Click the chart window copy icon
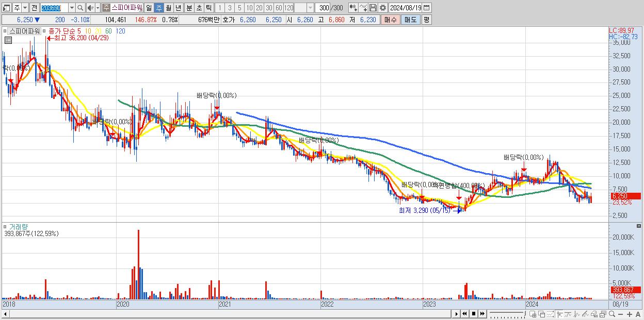This screenshot has width=644, height=320. [603, 314]
